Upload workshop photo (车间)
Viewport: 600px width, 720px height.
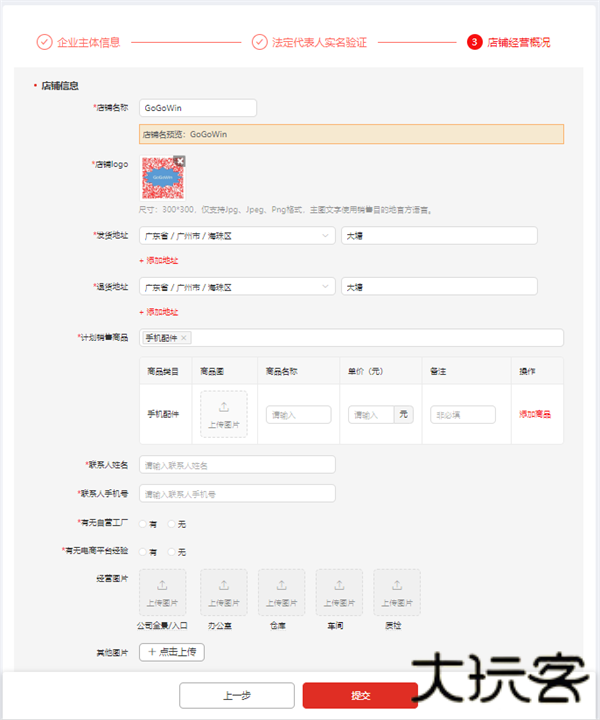[339, 592]
